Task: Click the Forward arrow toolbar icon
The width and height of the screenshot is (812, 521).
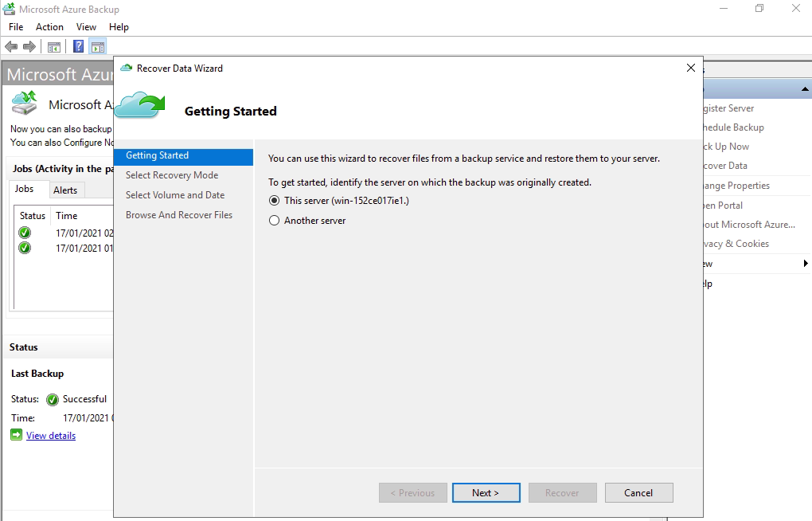Action: click(x=29, y=47)
